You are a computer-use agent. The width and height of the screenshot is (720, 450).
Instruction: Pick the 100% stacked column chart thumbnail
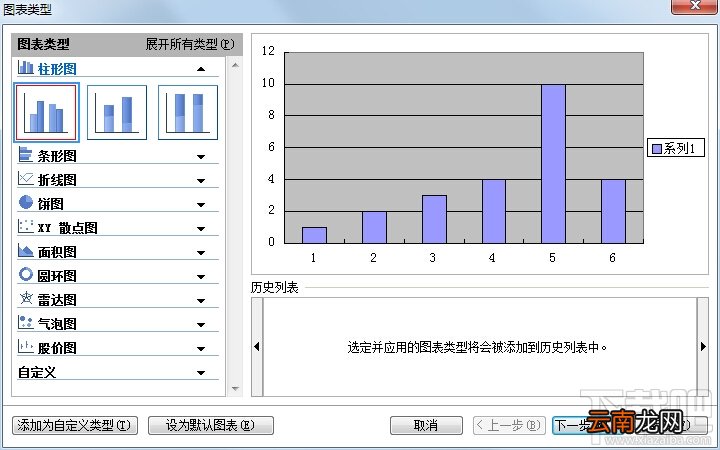click(x=188, y=112)
